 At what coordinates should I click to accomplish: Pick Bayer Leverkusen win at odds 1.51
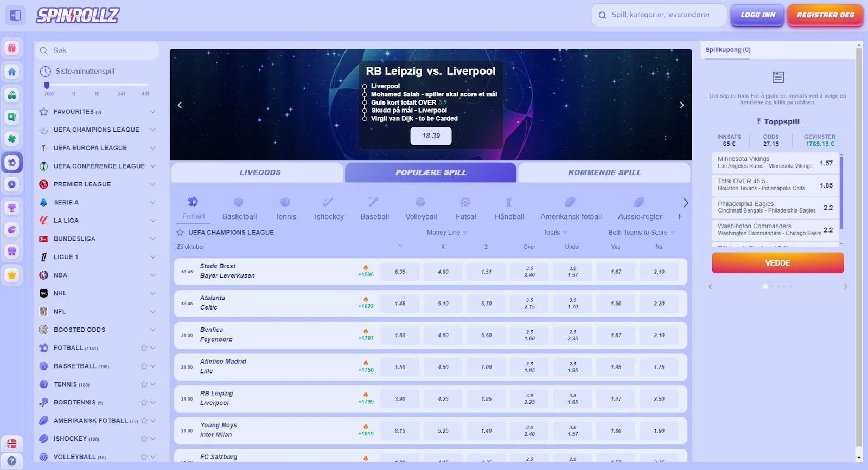point(486,272)
